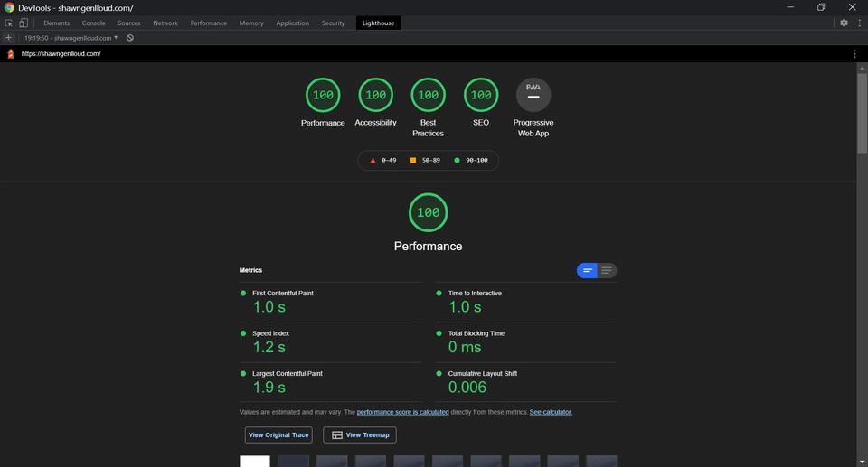Click the plus icon for new report
This screenshot has width=868, height=467.
8,38
